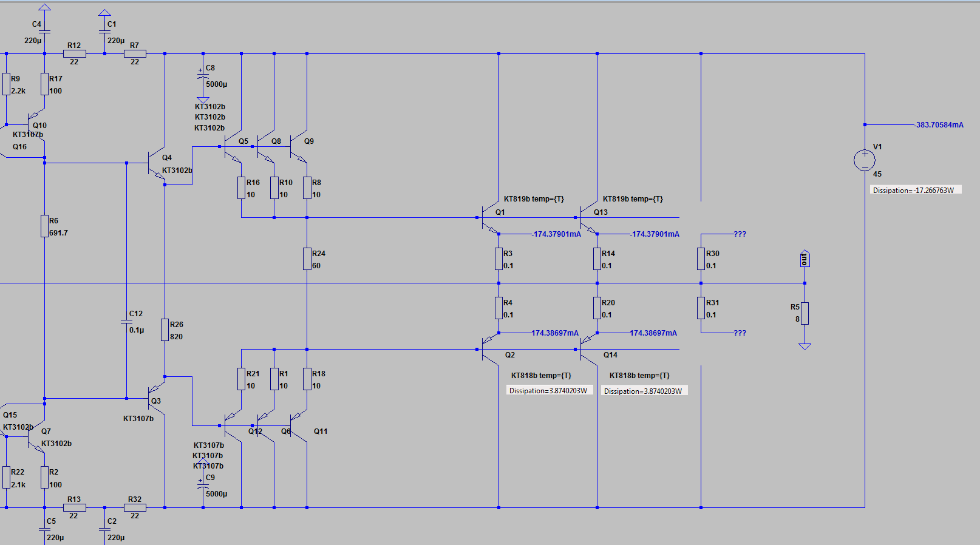The image size is (980, 545).
Task: Select resistor R30 symbol
Action: [x=701, y=259]
